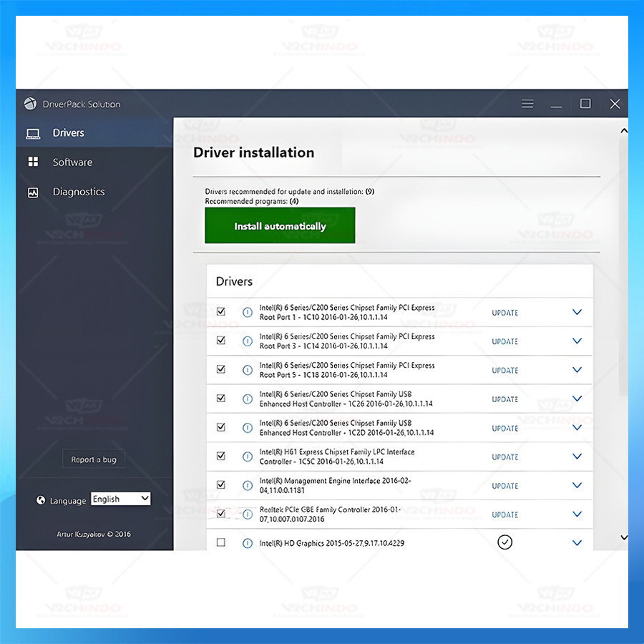Uncheck Management Engine Interface driver

point(221,484)
